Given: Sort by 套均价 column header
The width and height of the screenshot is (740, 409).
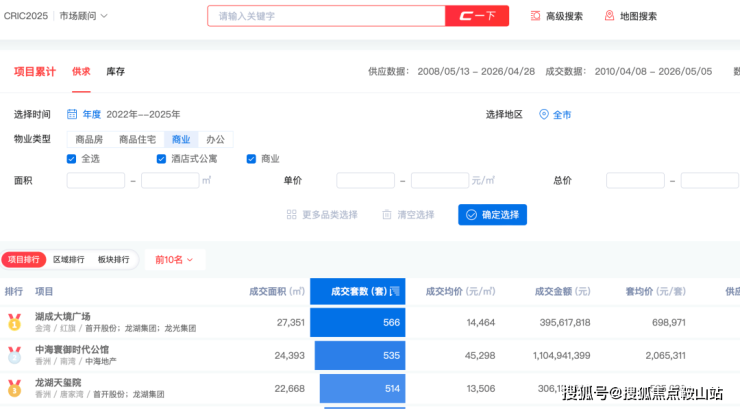Looking at the screenshot, I should pyautogui.click(x=656, y=291).
